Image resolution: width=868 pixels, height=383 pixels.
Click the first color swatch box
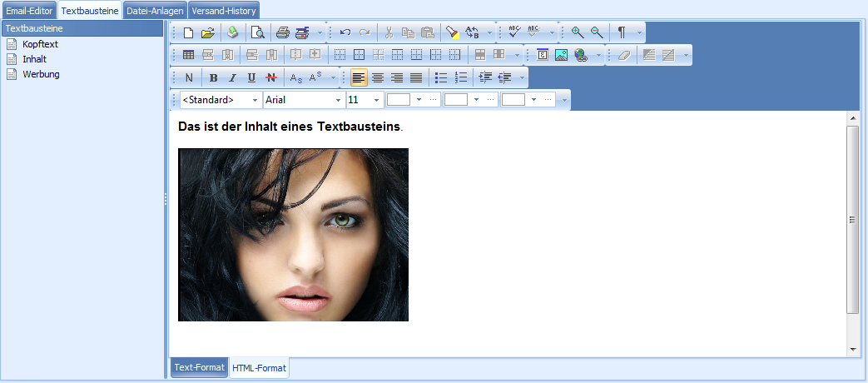pyautogui.click(x=399, y=100)
